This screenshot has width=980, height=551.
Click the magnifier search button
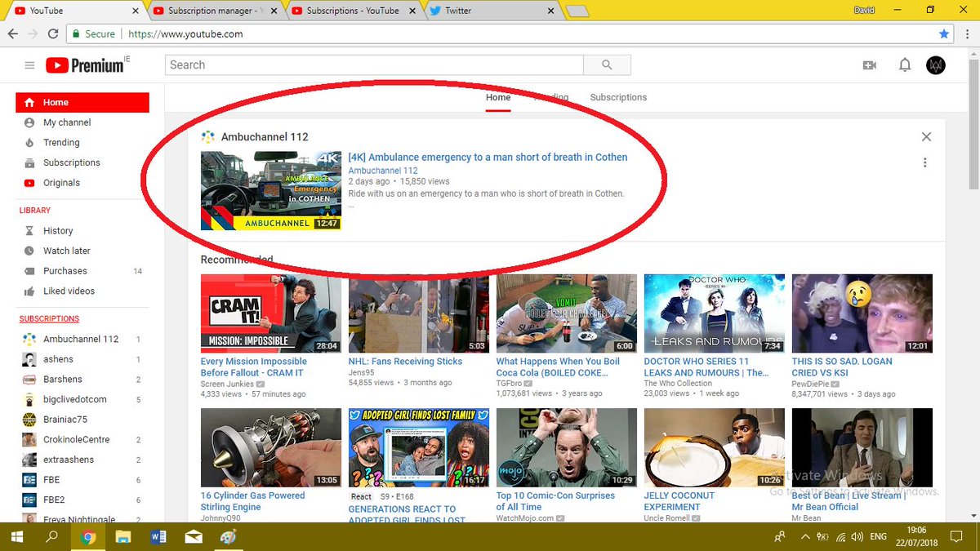point(607,65)
